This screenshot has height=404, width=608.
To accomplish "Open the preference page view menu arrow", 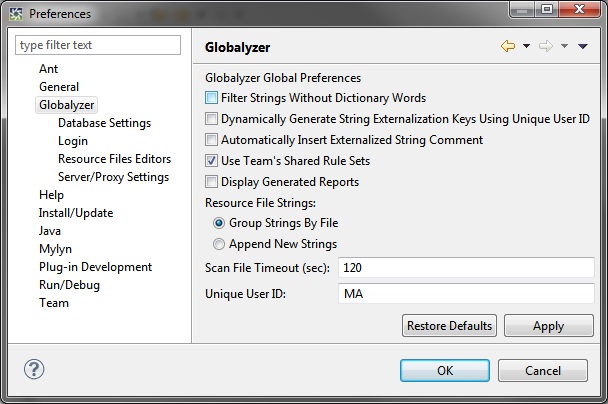I will (x=583, y=47).
